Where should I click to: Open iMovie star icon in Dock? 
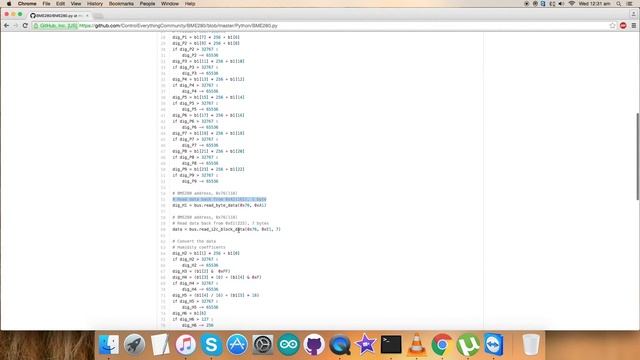(x=365, y=345)
